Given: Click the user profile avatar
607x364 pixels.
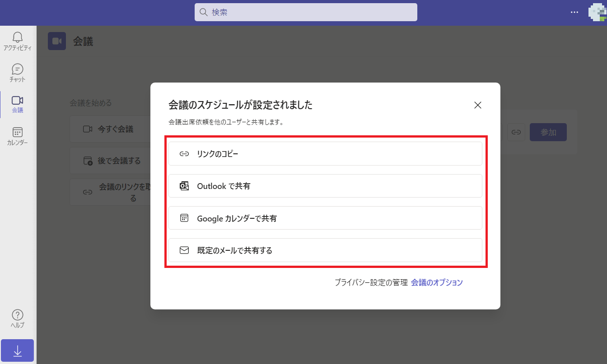Looking at the screenshot, I should (x=597, y=12).
